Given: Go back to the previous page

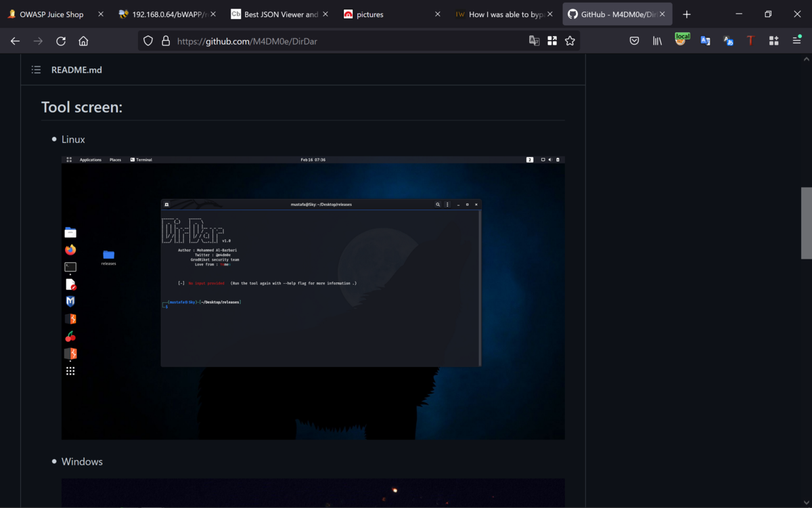Looking at the screenshot, I should (15, 41).
